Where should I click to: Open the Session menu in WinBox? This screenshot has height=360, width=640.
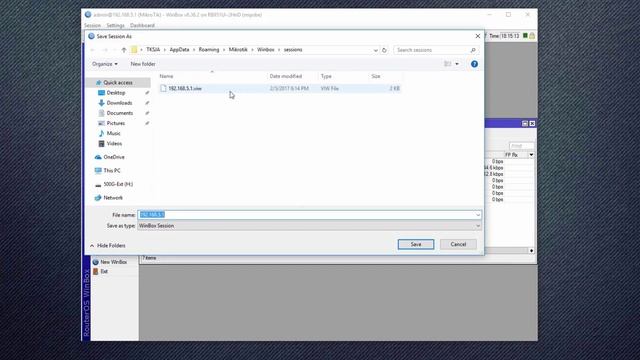tap(92, 25)
